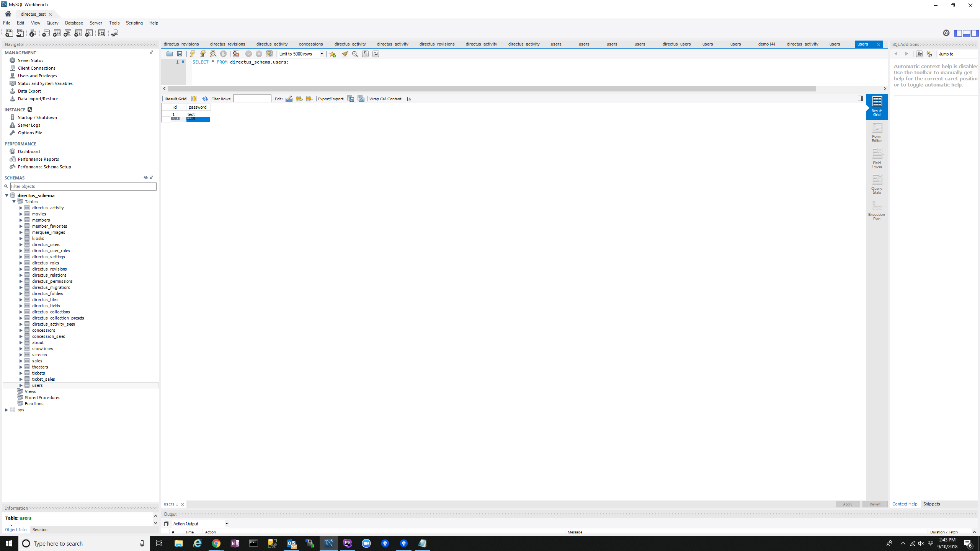Execute the SQL query with the lightning bolt icon
Image resolution: width=980 pixels, height=551 pixels.
click(192, 54)
